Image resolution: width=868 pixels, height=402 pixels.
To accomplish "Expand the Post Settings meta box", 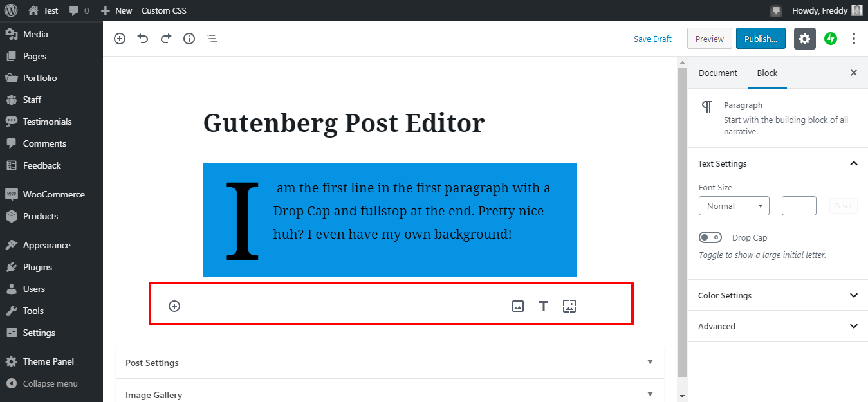I will point(389,363).
